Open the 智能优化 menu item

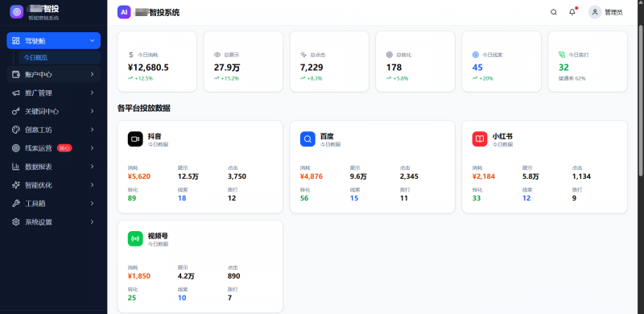click(x=53, y=185)
